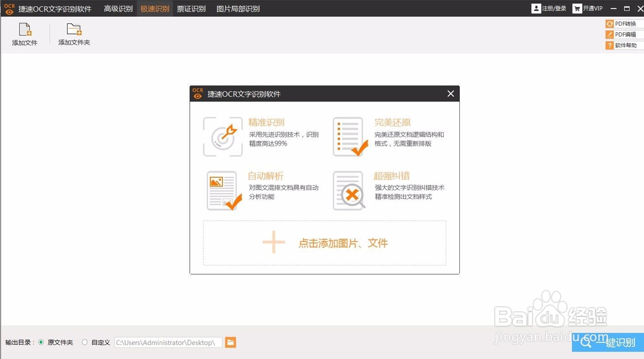
Task: Select the 原文件夹 output radio button
Action: click(x=41, y=342)
